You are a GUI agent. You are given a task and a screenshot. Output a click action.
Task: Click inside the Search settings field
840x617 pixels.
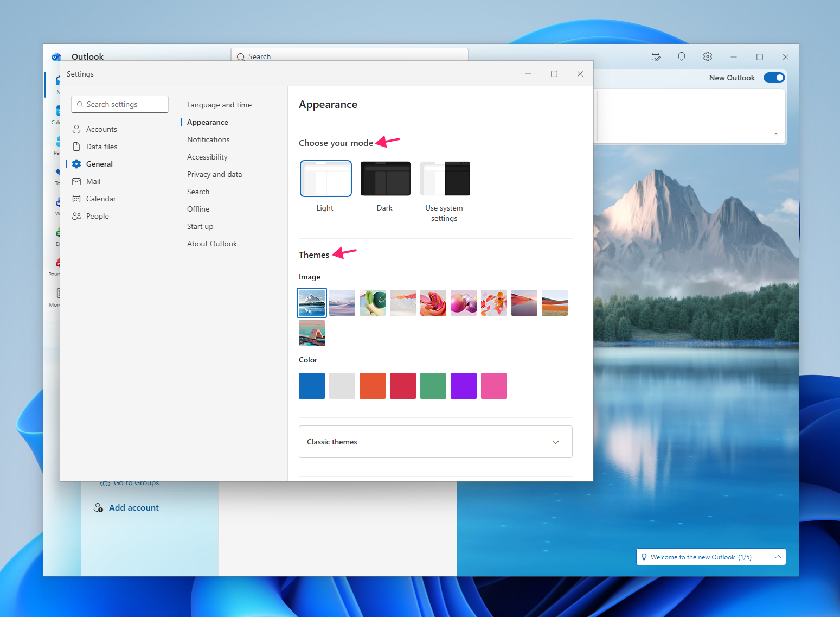click(120, 104)
